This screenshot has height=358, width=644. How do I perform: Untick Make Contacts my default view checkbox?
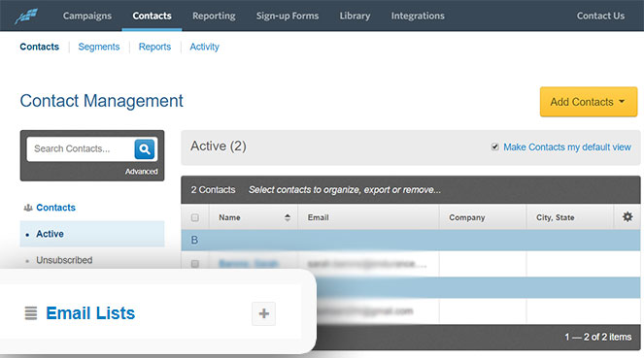(495, 146)
